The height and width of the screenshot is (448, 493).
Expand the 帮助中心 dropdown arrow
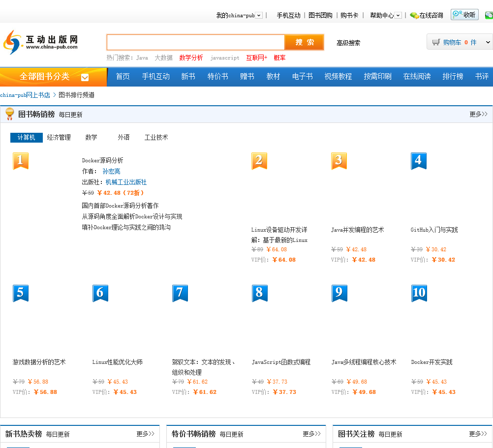coord(398,15)
